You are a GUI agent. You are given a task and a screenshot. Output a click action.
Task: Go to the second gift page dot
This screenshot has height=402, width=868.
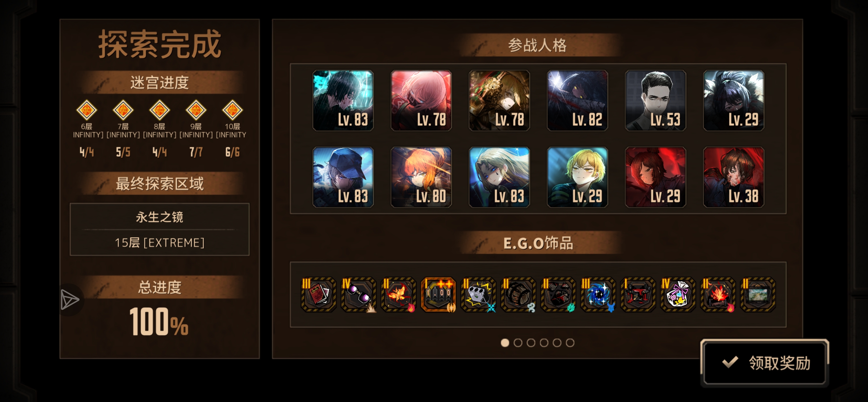click(518, 343)
